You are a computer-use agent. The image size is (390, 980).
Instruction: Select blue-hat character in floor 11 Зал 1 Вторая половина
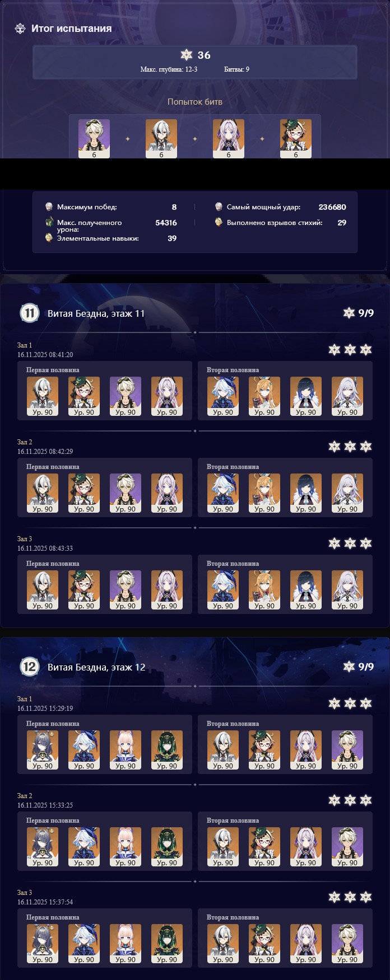pyautogui.click(x=223, y=397)
